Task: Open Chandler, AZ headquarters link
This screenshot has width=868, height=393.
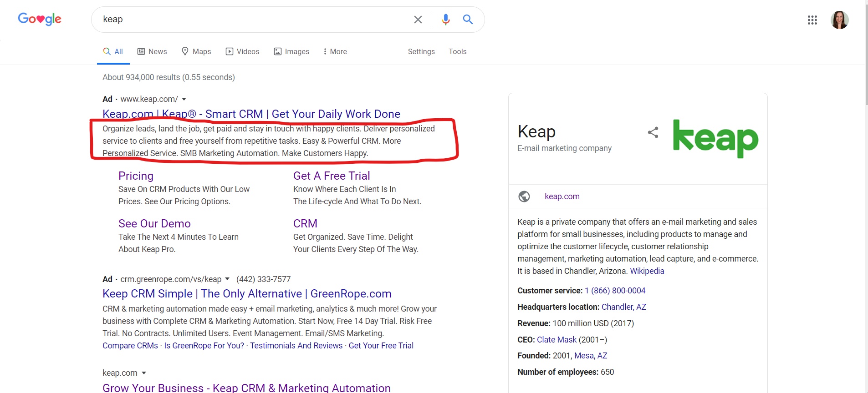Action: [x=624, y=307]
